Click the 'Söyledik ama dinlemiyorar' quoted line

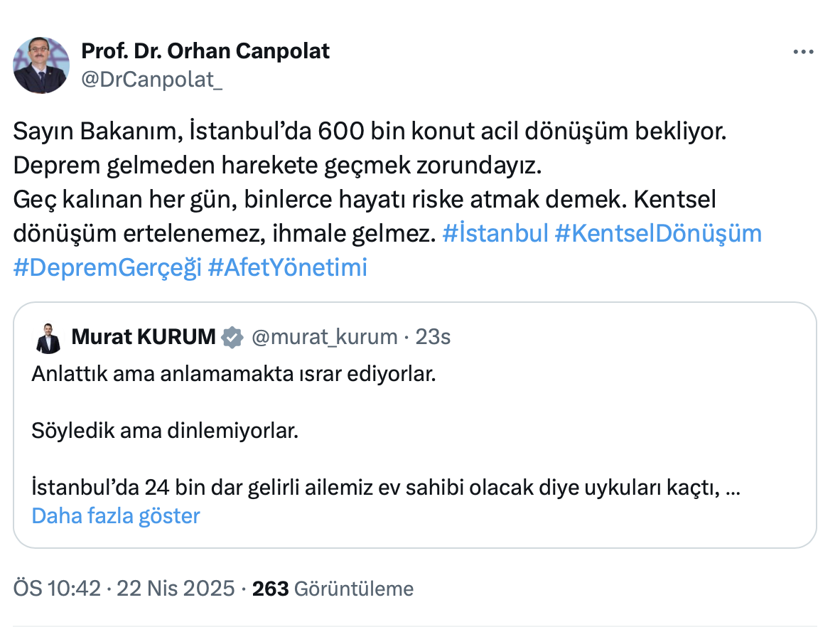(x=164, y=431)
